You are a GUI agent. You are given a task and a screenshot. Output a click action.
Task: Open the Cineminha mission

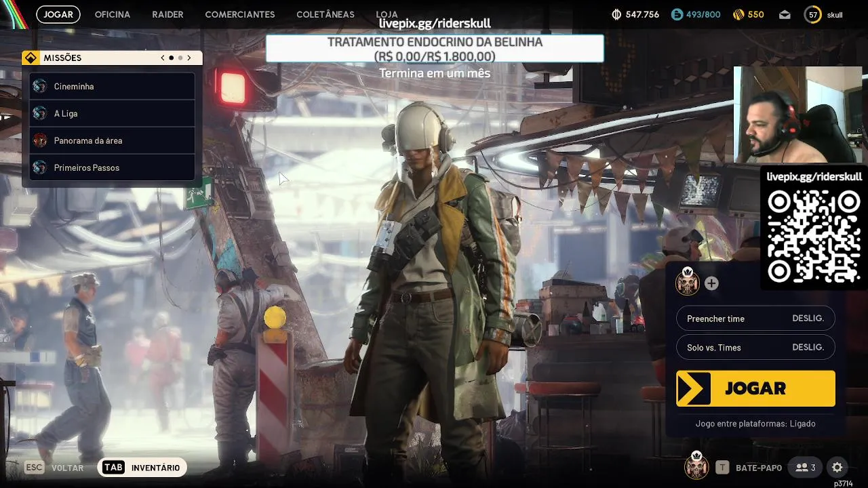coord(112,86)
